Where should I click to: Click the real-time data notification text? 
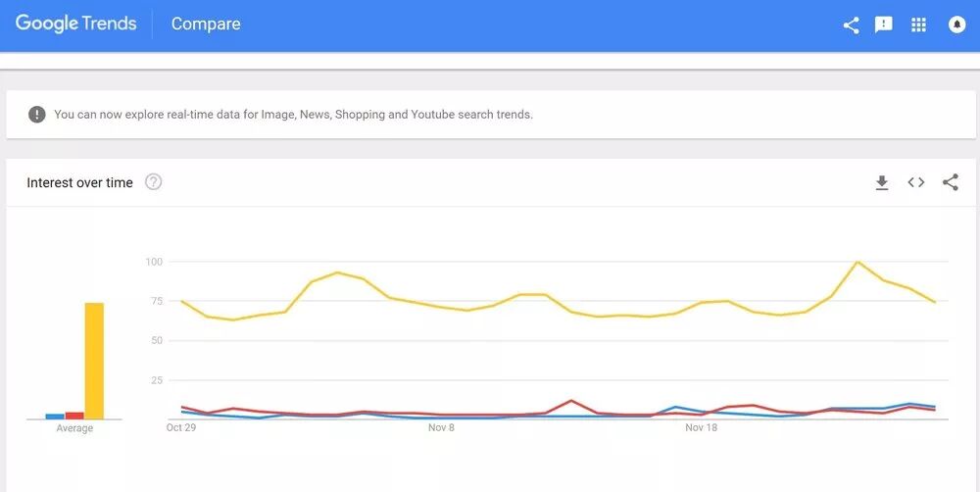(x=293, y=115)
